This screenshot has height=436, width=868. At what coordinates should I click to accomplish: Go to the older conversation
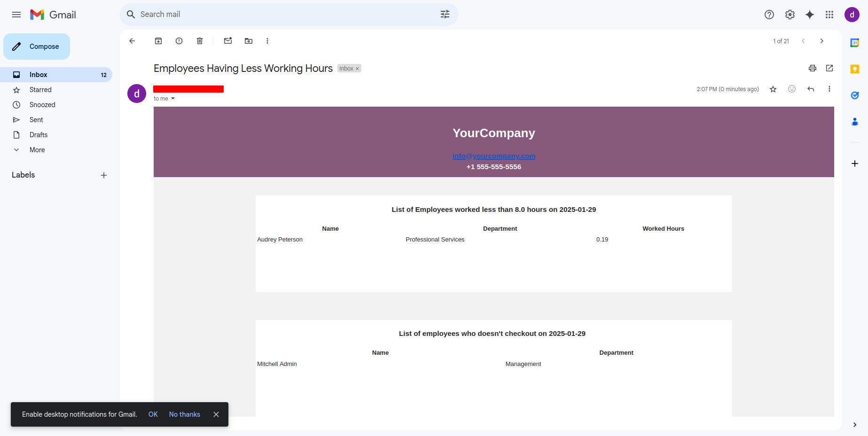tap(822, 41)
